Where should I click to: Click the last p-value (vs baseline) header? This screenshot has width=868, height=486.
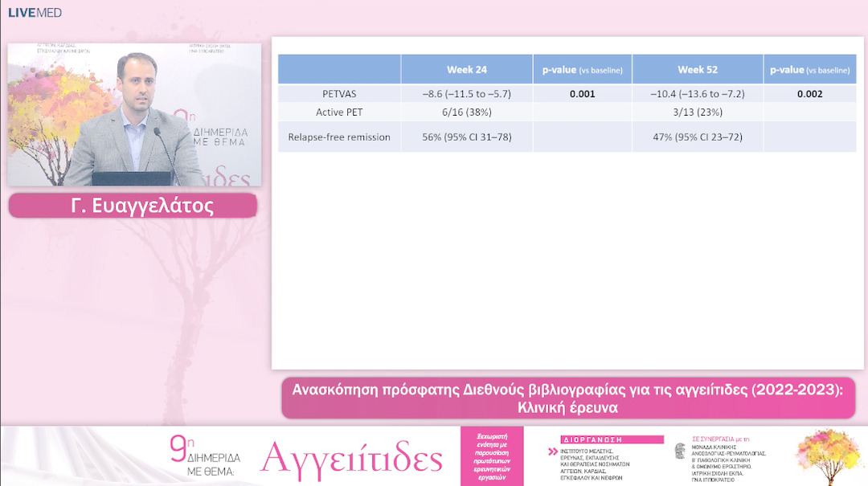click(809, 70)
